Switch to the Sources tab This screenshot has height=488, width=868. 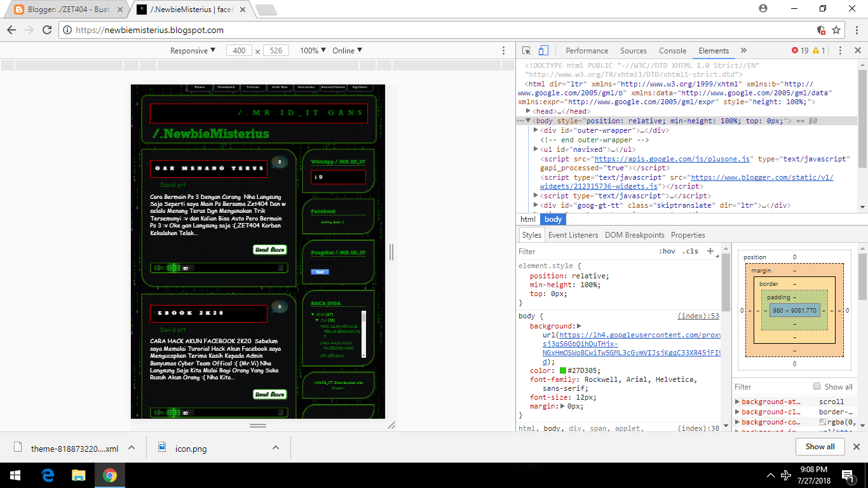pyautogui.click(x=634, y=51)
